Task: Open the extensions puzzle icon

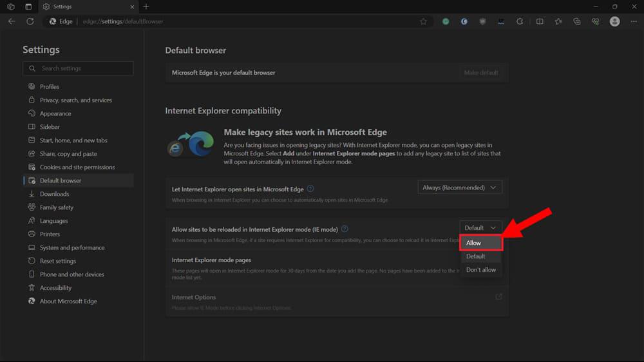Action: 520,21
